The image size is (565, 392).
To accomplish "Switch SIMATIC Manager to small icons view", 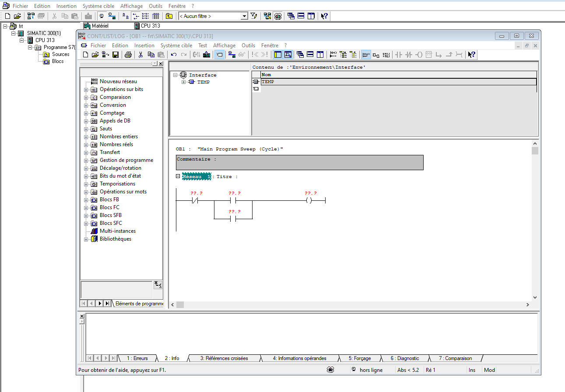I will pyautogui.click(x=135, y=16).
